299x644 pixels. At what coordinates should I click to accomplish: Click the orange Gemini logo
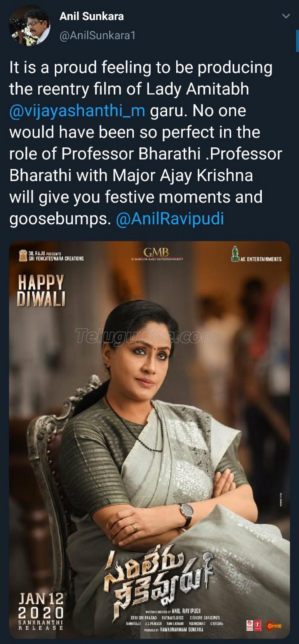pyautogui.click(x=273, y=626)
